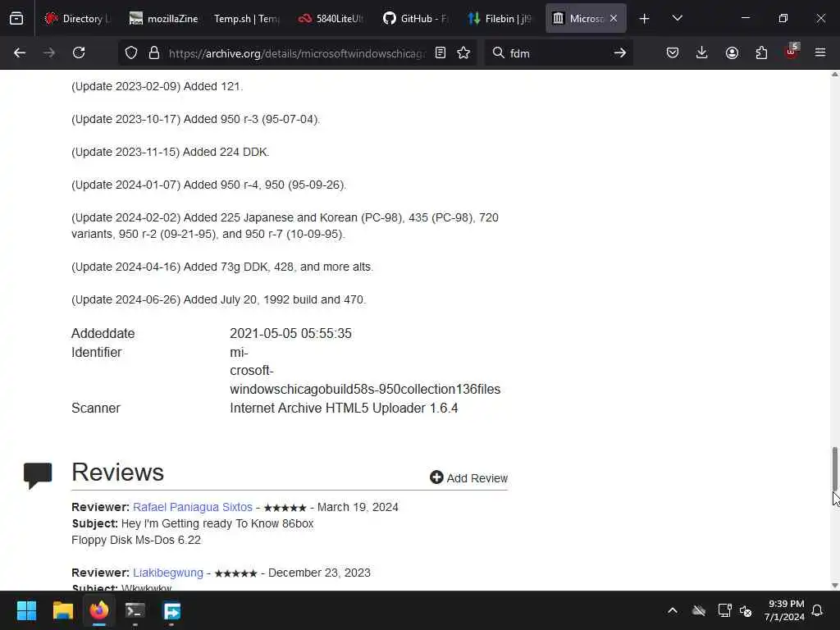Screen dimensions: 840x630
Task: Click the Update 2024-04-16 line
Action: click(x=222, y=267)
